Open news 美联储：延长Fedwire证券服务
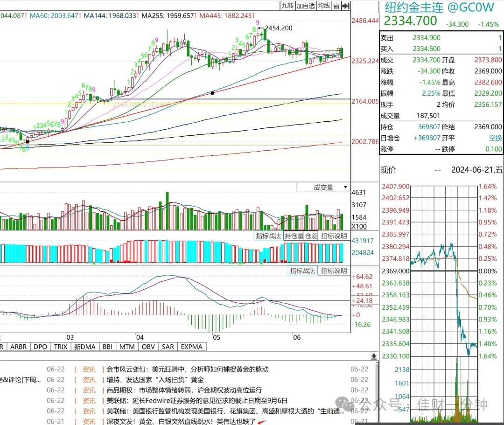This screenshot has width=504, height=425. [197, 401]
